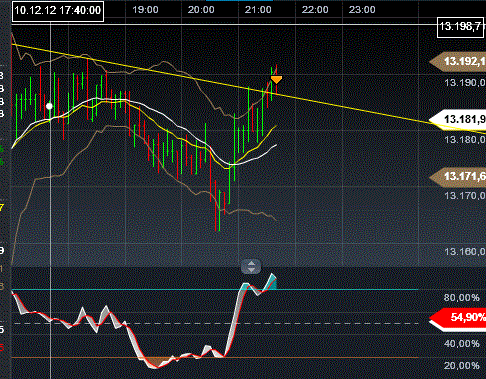Image resolution: width=486 pixels, height=379 pixels.
Task: Click the 13.160,0 price axis label
Action: (x=465, y=252)
